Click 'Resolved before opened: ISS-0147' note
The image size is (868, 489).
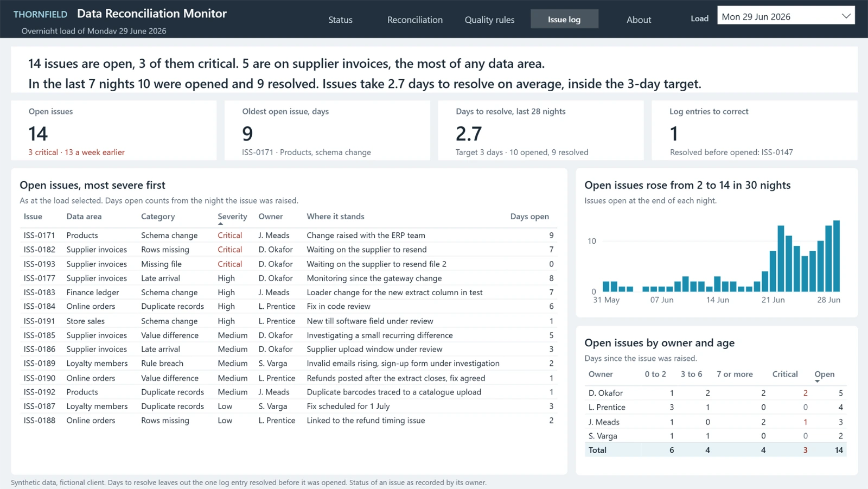[731, 152]
